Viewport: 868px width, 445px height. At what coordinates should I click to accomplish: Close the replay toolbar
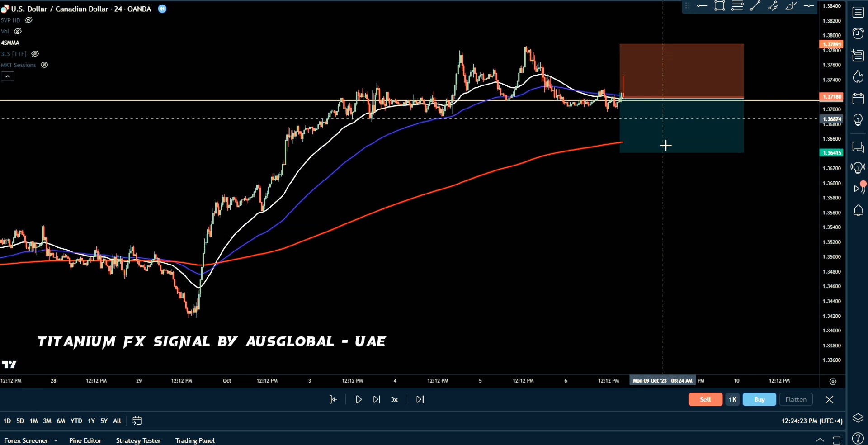(x=829, y=399)
